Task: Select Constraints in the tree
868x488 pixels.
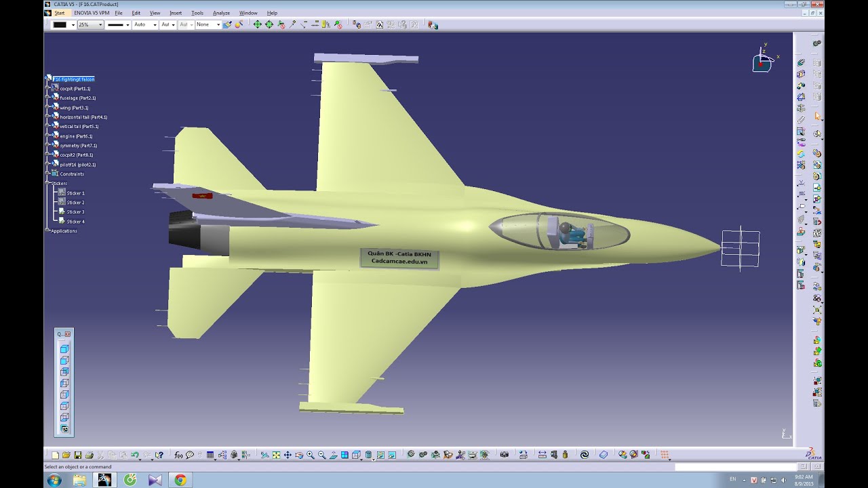Action: click(x=72, y=174)
